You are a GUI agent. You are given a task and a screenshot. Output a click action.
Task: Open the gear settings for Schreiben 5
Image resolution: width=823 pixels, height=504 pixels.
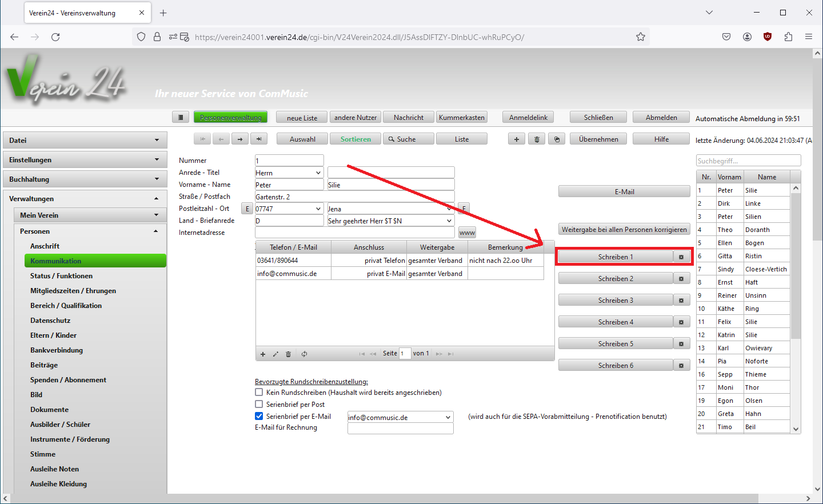coord(681,344)
